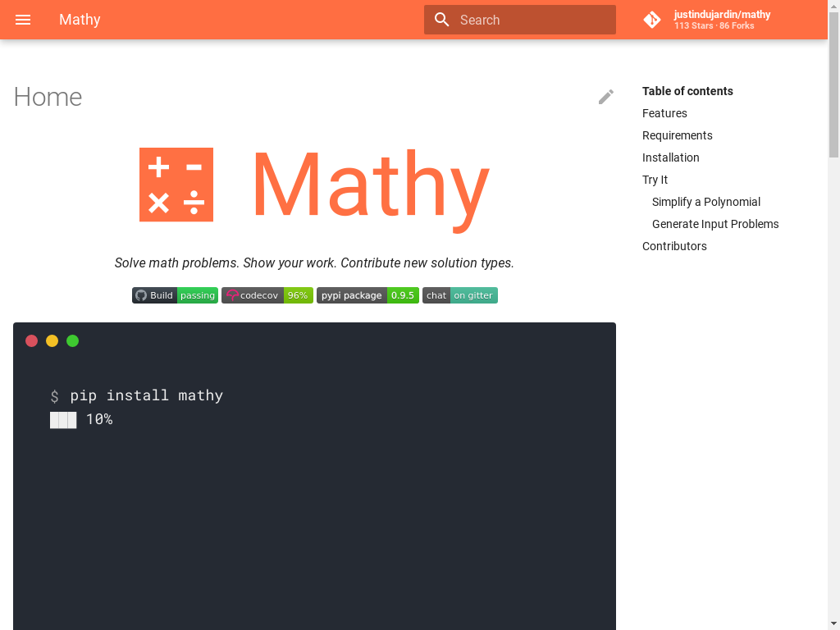
Task: Click the Home page heading
Action: pyautogui.click(x=48, y=97)
